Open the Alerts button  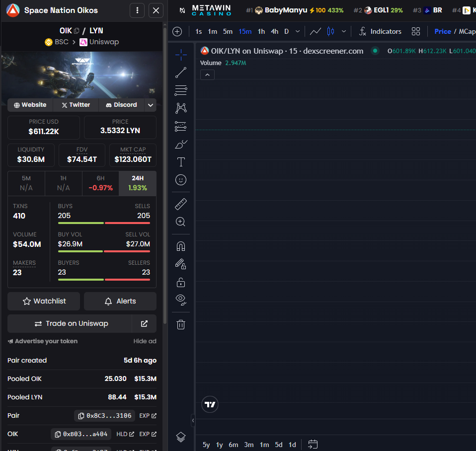[x=120, y=301]
